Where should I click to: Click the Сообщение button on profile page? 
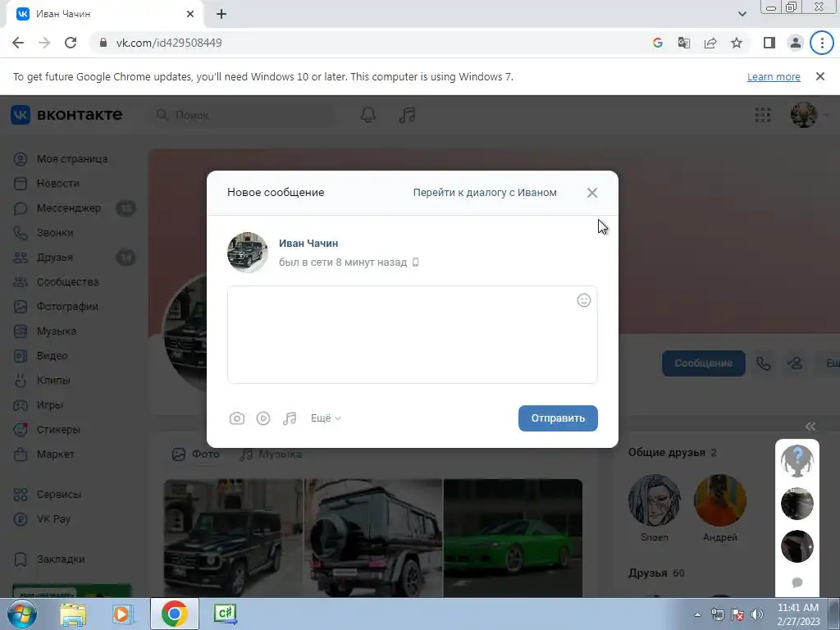[x=703, y=363]
